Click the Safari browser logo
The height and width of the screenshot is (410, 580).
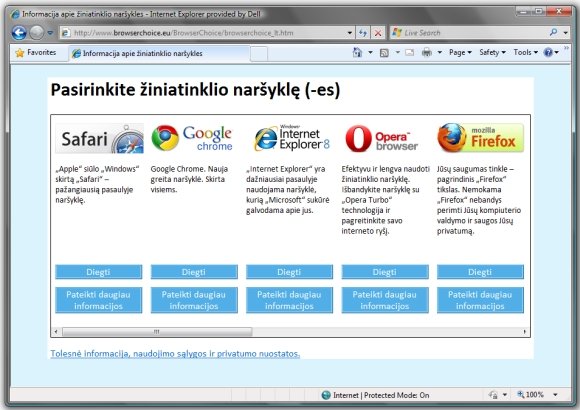(99, 138)
